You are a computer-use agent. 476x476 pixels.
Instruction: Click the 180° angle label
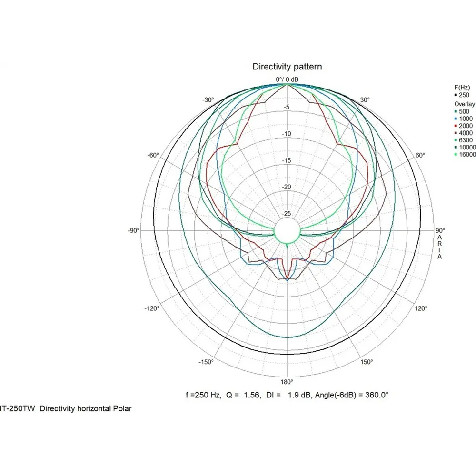click(287, 382)
